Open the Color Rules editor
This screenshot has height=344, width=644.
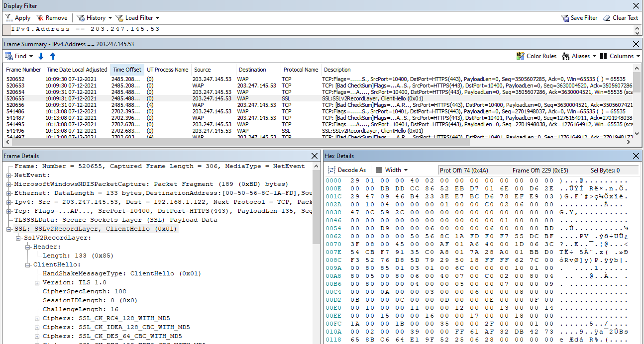537,56
